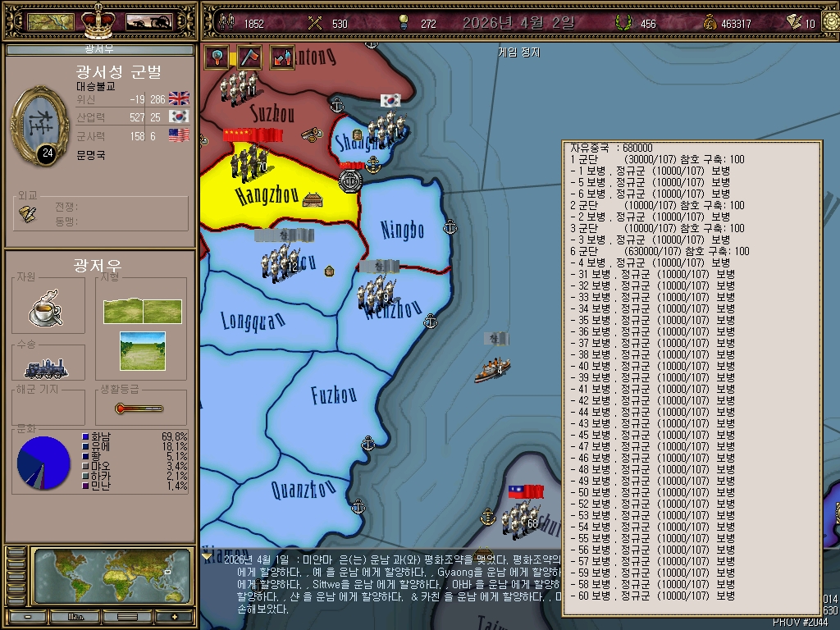
Task: Click the 유에 culture color swatch
Action: (x=85, y=447)
